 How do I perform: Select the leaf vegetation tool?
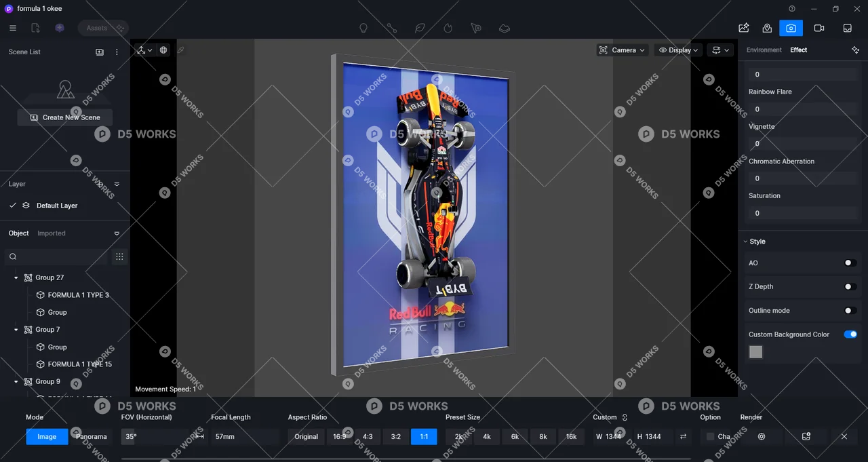pos(420,28)
